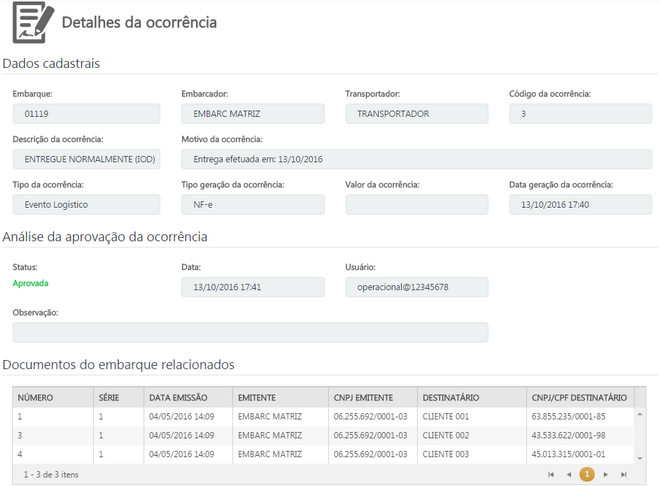Click table scrollbar down arrow
The height and width of the screenshot is (486, 660).
[640, 458]
